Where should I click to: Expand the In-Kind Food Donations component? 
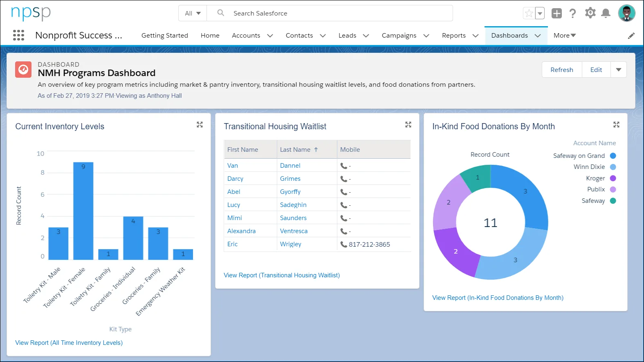click(x=616, y=124)
